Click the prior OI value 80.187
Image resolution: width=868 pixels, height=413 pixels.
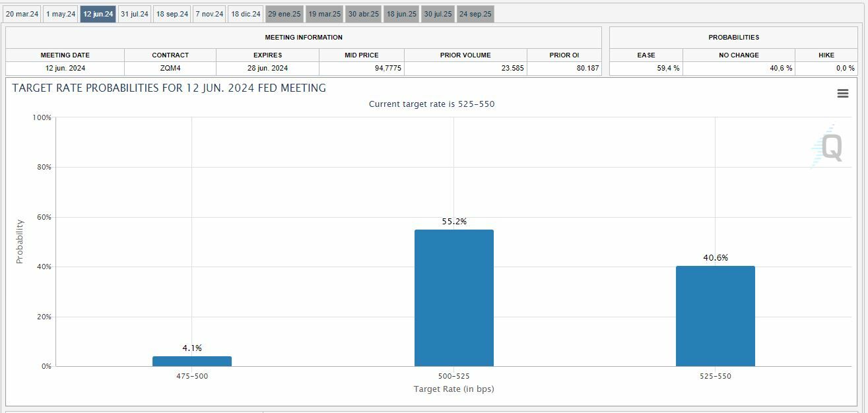(x=587, y=68)
